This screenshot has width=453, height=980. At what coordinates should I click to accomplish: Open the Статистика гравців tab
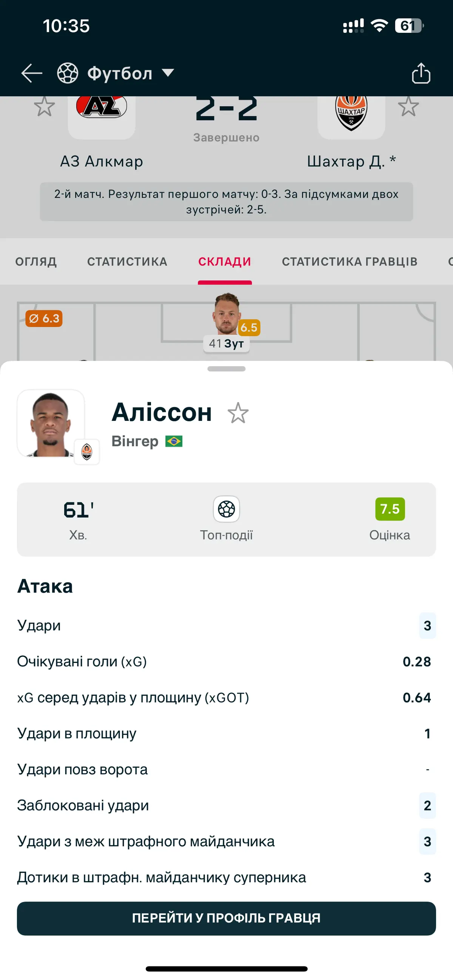350,262
